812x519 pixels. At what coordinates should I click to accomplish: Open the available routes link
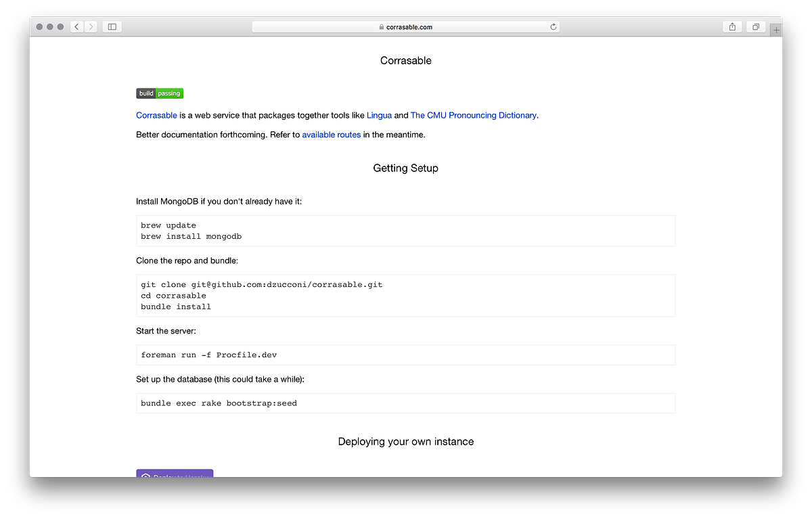(332, 135)
